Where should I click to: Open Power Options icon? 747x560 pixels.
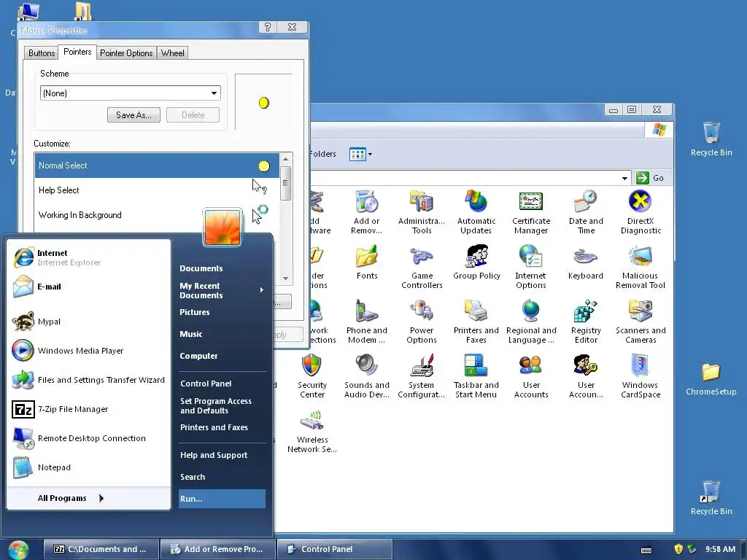pos(422,322)
